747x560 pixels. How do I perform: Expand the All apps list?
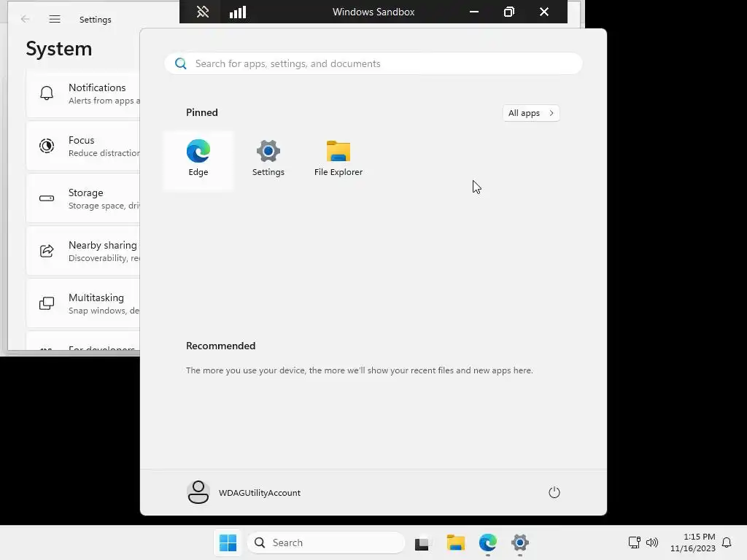[x=531, y=113]
